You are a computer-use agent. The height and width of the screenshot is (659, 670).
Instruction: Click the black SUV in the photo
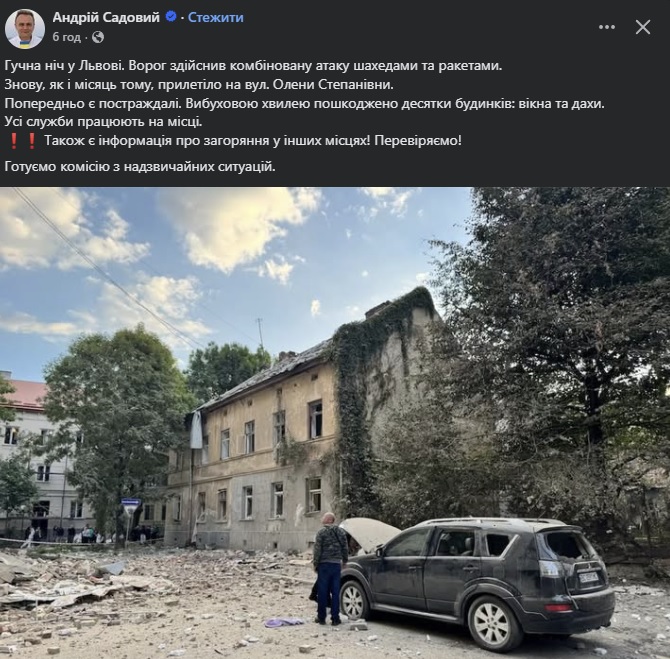[476, 581]
